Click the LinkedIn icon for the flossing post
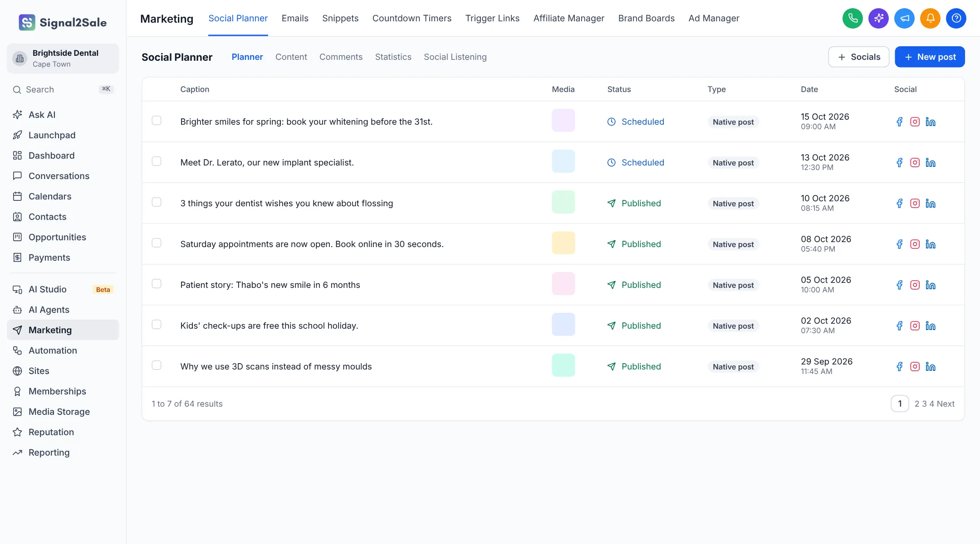This screenshot has width=980, height=544. [930, 203]
